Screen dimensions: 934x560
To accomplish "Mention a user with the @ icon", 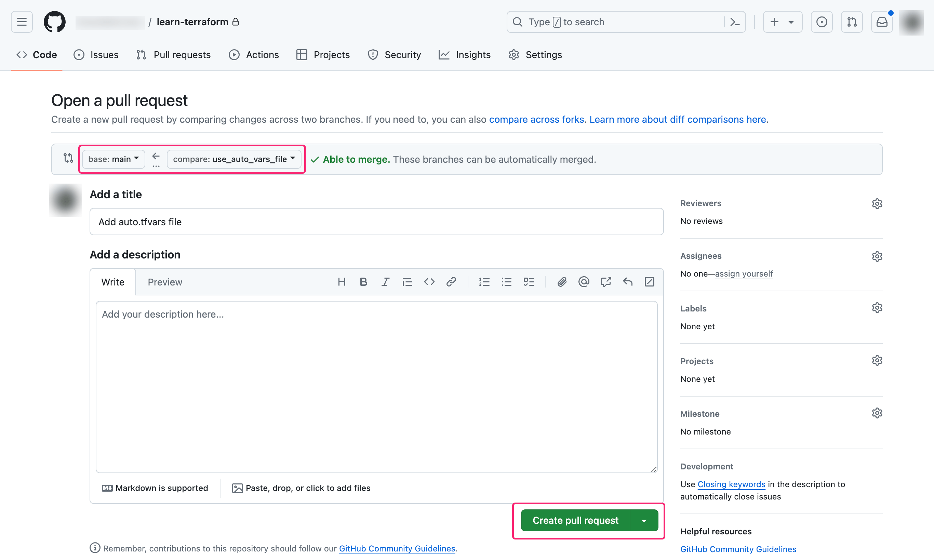I will (x=584, y=282).
